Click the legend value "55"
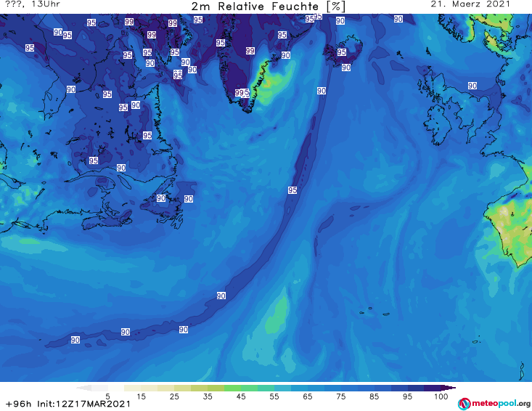 point(274,396)
